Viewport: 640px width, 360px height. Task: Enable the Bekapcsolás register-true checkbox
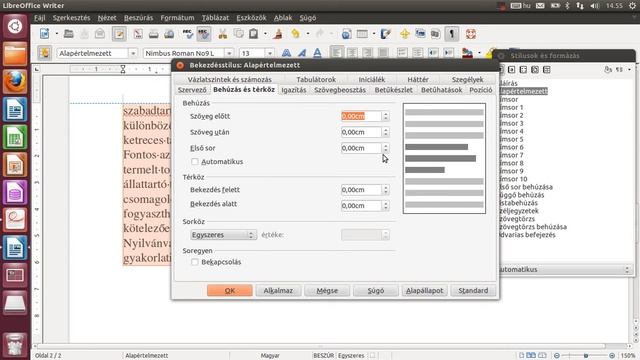point(195,262)
